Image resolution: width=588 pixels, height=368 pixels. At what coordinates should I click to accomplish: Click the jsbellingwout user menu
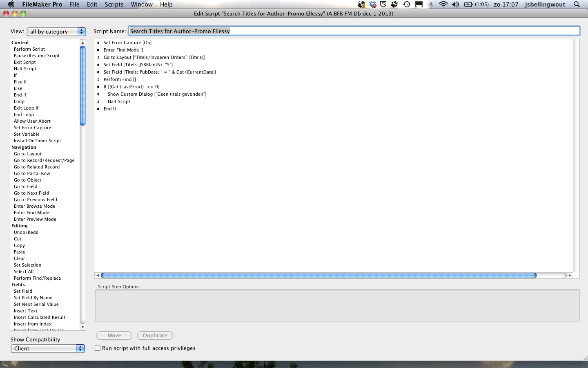pyautogui.click(x=545, y=4)
